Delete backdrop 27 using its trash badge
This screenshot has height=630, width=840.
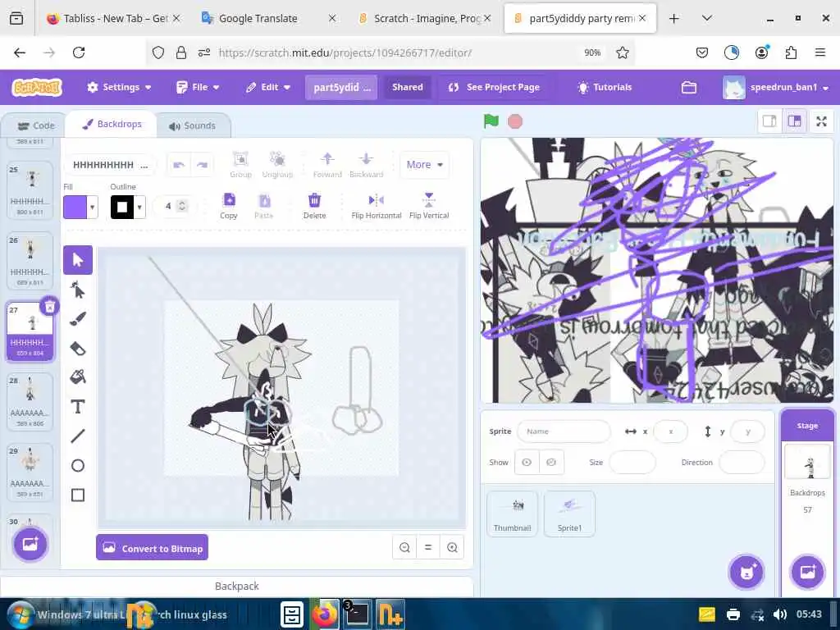click(49, 307)
